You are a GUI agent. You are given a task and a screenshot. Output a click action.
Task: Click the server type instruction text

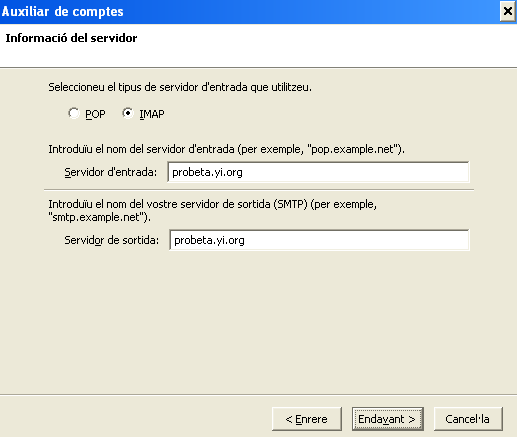tap(180, 87)
